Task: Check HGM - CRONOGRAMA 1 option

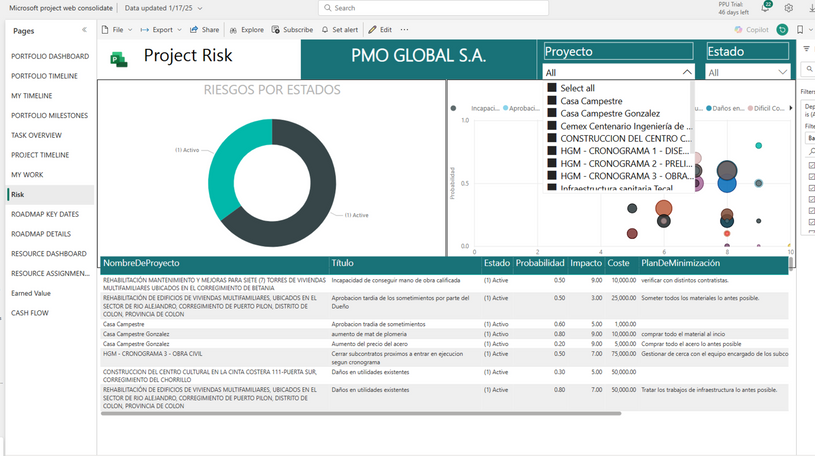Action: tap(552, 150)
